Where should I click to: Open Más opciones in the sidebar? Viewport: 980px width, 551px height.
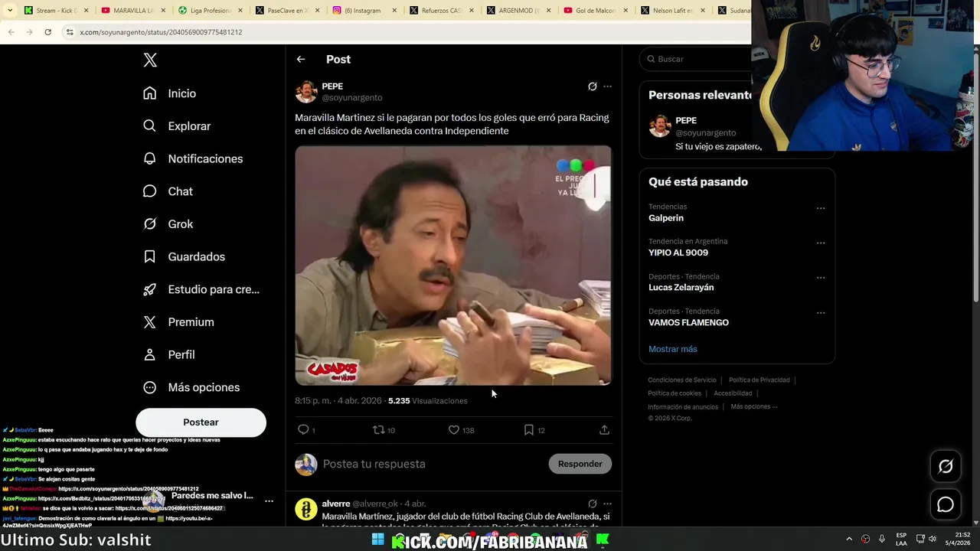(191, 387)
